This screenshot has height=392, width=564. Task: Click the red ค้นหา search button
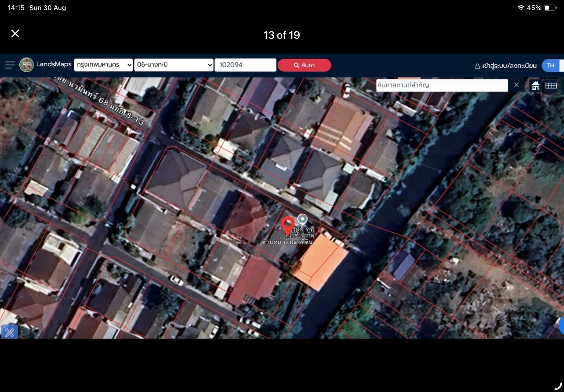[305, 65]
